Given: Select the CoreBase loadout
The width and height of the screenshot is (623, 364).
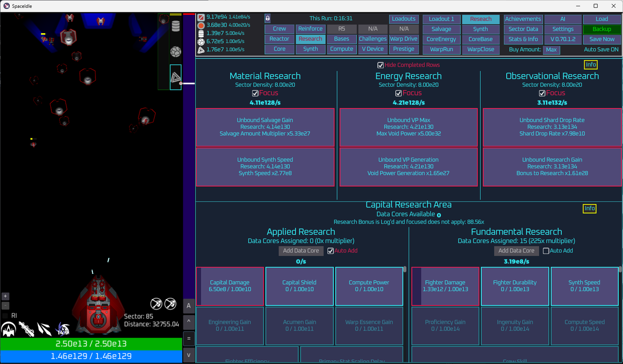Looking at the screenshot, I should click(481, 39).
